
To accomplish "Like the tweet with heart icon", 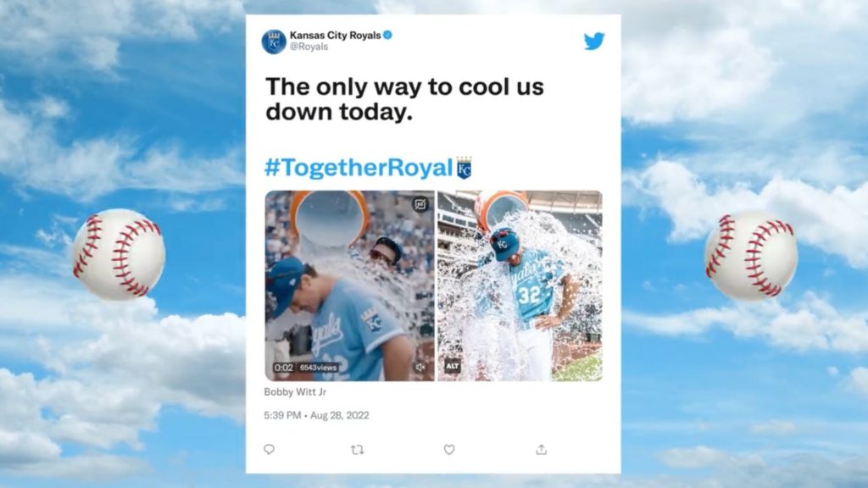I will pyautogui.click(x=449, y=449).
